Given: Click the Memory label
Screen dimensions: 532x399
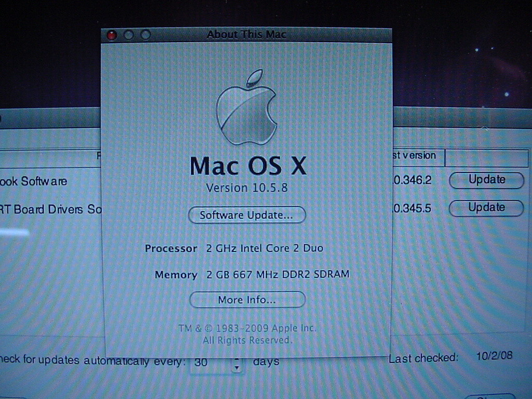Looking at the screenshot, I should click(176, 274).
